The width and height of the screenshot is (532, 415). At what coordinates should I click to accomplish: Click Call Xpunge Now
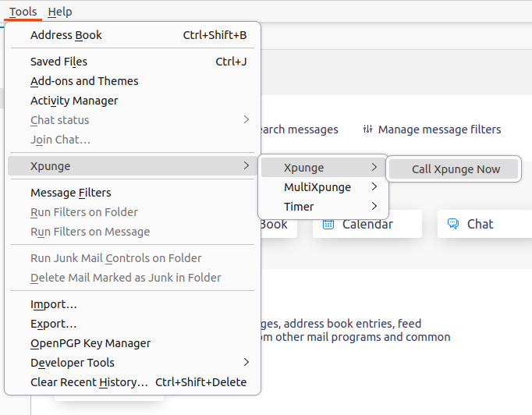[454, 169]
